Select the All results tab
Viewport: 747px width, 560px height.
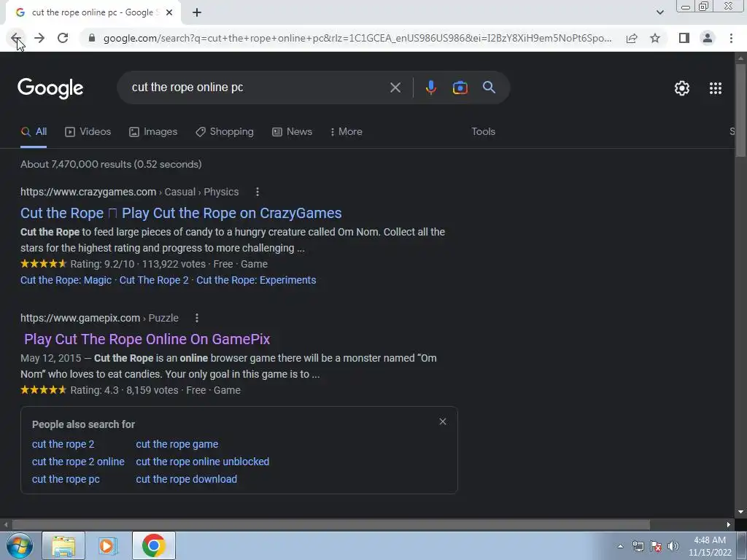[34, 131]
